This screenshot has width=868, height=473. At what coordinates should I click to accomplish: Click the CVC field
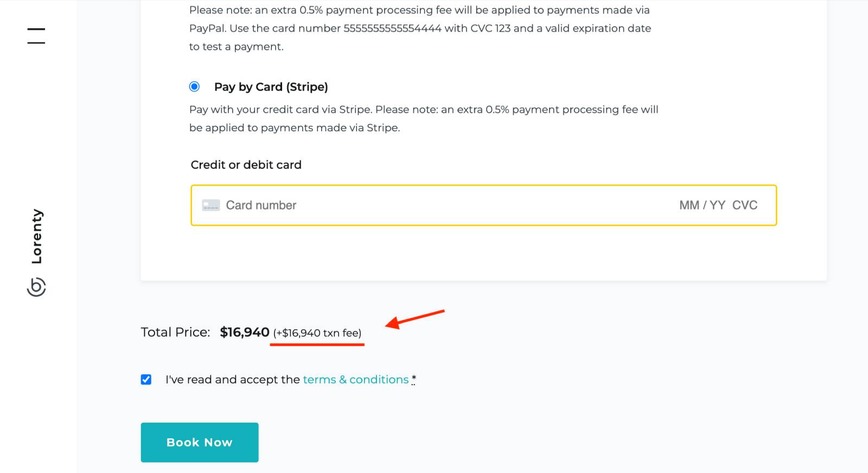744,205
